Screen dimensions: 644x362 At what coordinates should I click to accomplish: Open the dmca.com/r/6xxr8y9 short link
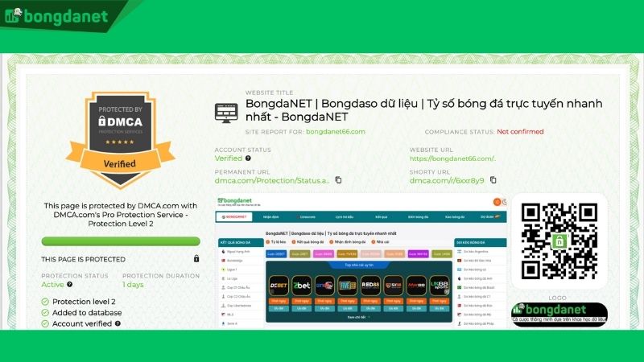pos(447,180)
